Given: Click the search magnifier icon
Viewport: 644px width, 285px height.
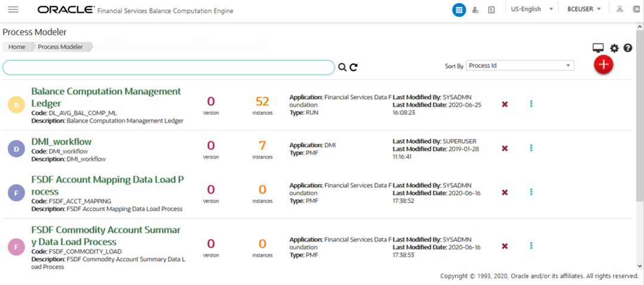Looking at the screenshot, I should coord(342,68).
